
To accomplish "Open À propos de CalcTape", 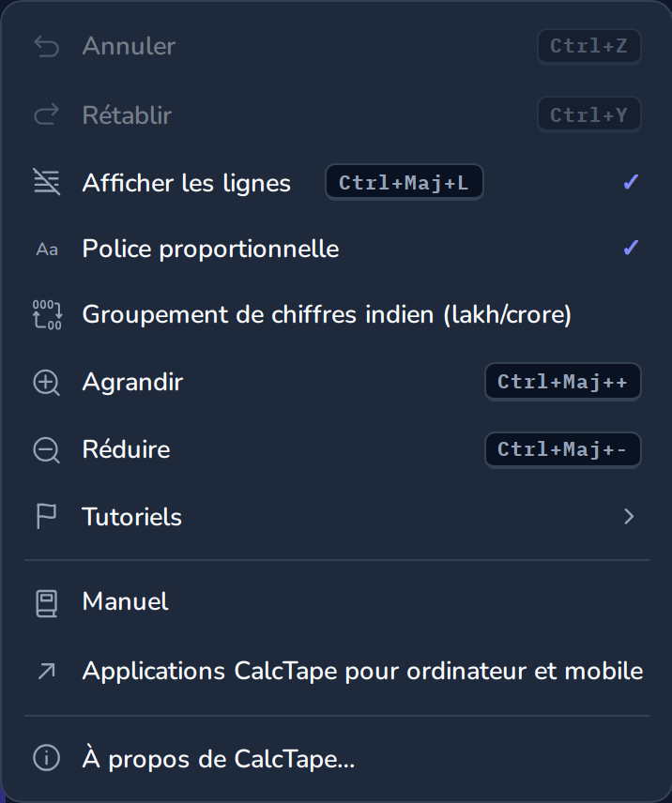I will tap(337, 758).
